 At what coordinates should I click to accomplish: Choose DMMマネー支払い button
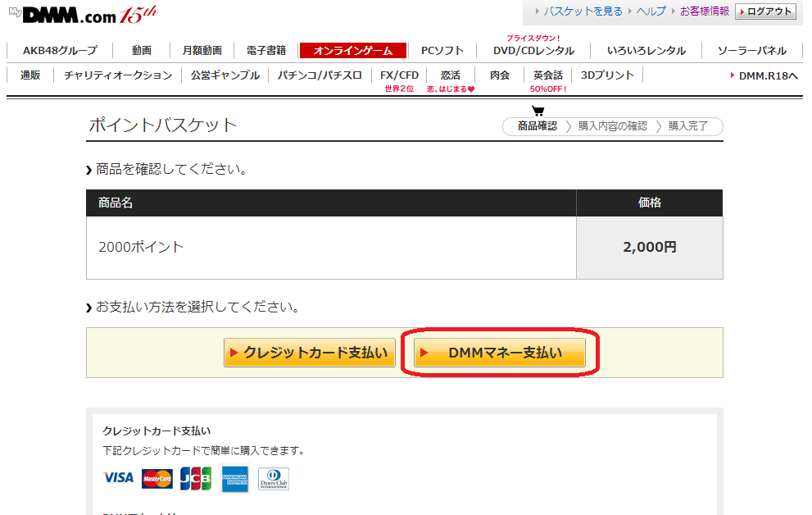(500, 353)
